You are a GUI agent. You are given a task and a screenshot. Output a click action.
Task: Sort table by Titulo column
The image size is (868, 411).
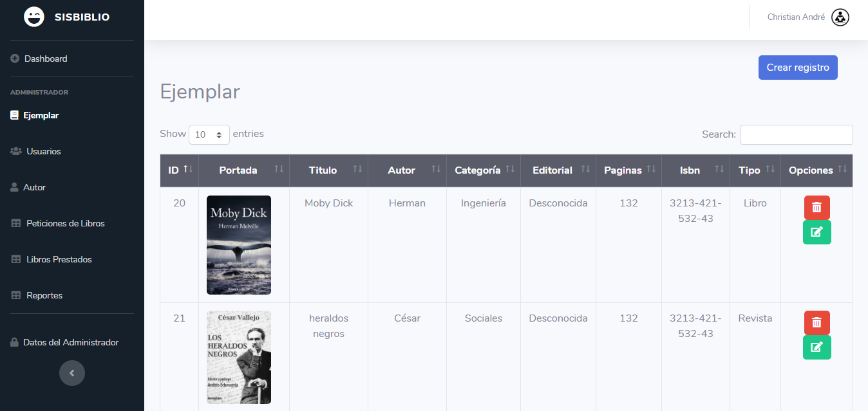click(x=328, y=170)
